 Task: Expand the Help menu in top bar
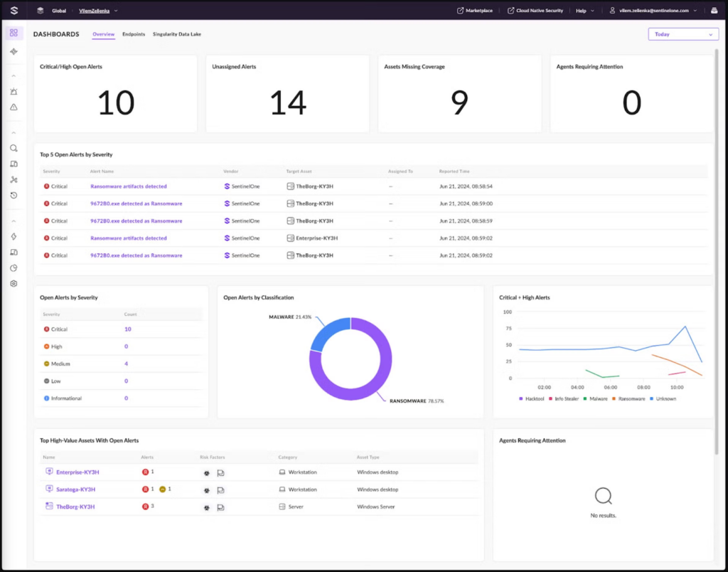pos(584,11)
